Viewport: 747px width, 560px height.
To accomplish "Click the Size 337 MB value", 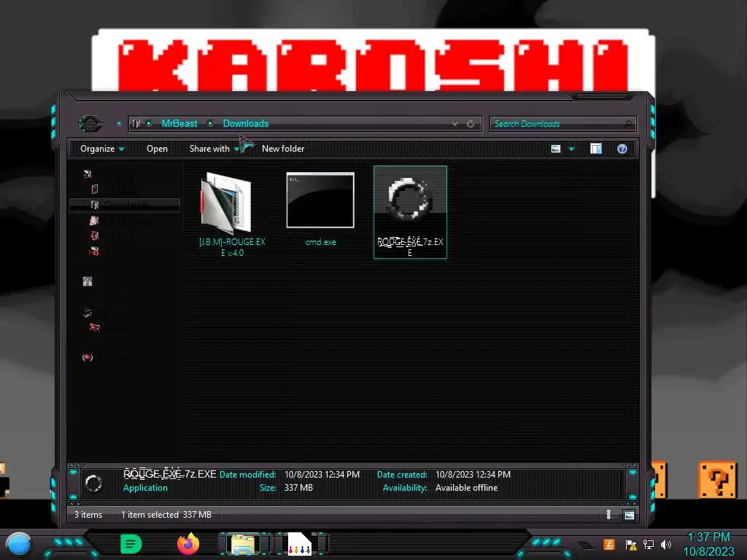I will tap(298, 488).
